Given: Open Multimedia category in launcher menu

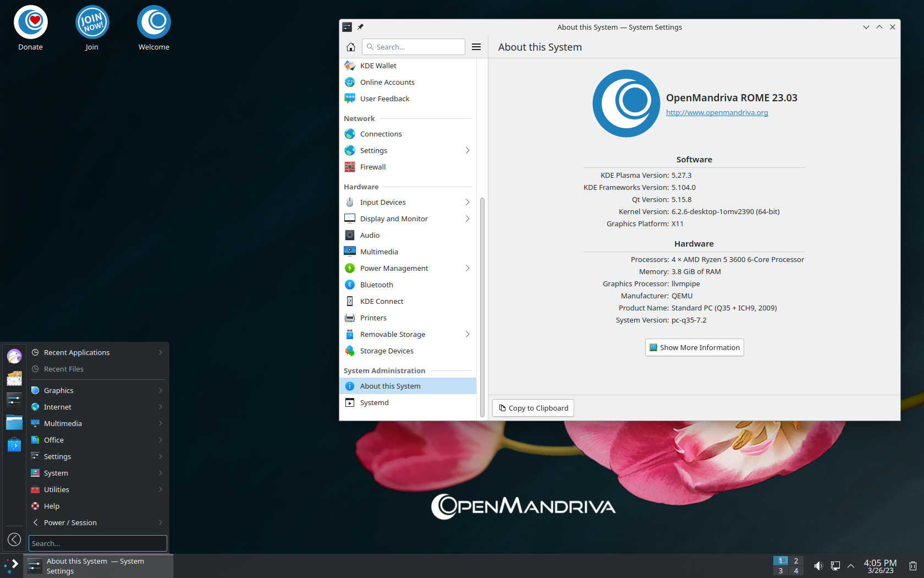Looking at the screenshot, I should pos(97,423).
